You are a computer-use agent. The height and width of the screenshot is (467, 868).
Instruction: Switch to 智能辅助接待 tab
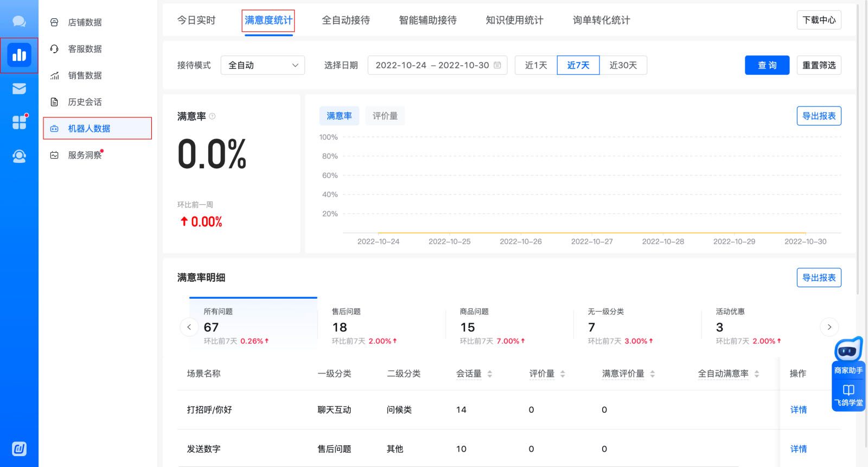pyautogui.click(x=428, y=20)
